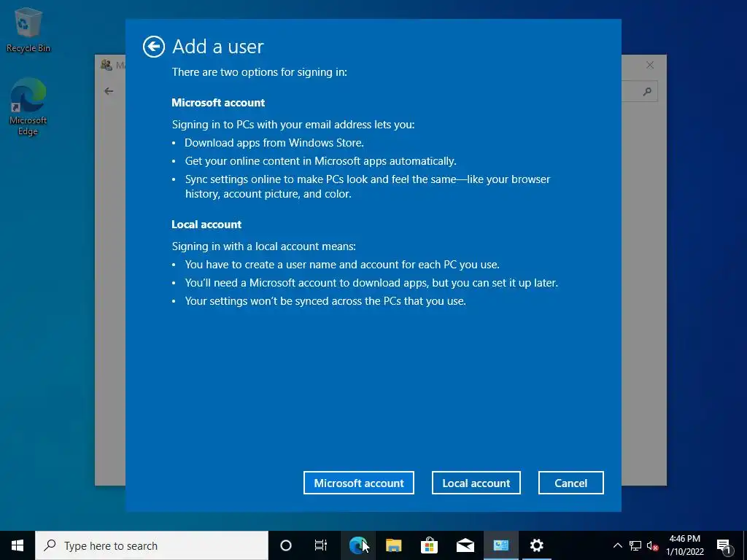
Task: Open File Explorer from the taskbar
Action: [x=393, y=545]
